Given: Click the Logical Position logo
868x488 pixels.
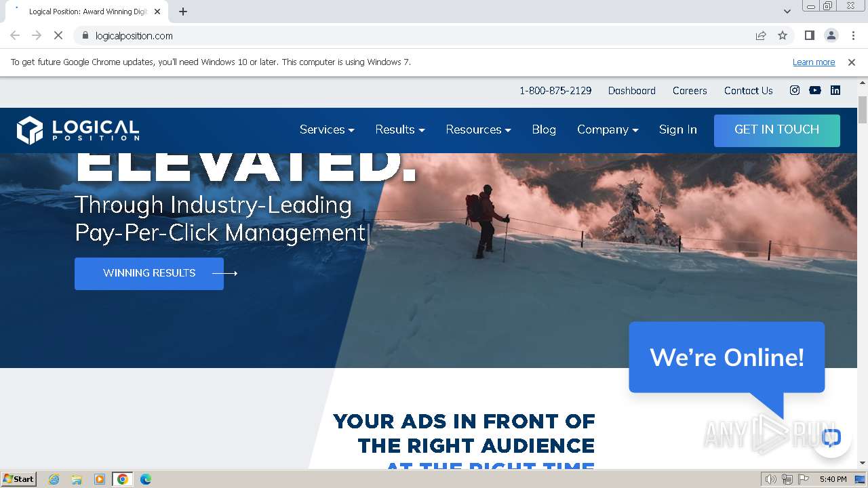Looking at the screenshot, I should coord(78,130).
